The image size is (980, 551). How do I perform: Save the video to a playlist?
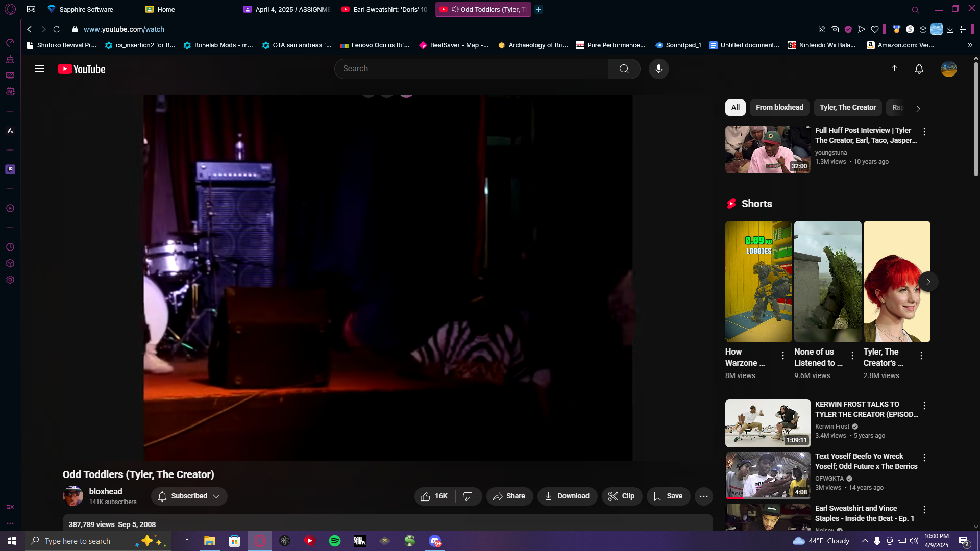[x=668, y=496]
